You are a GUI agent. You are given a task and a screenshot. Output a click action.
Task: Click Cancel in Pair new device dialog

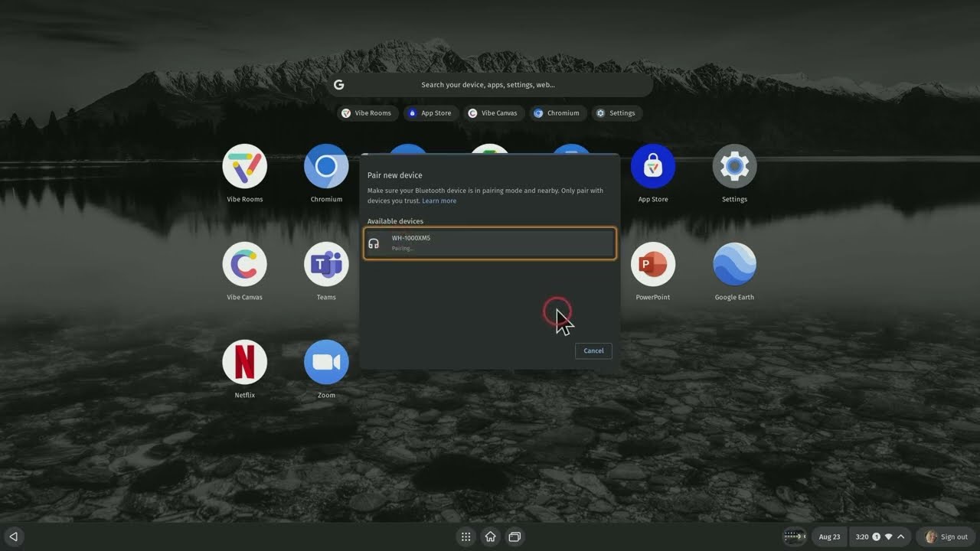(x=593, y=350)
